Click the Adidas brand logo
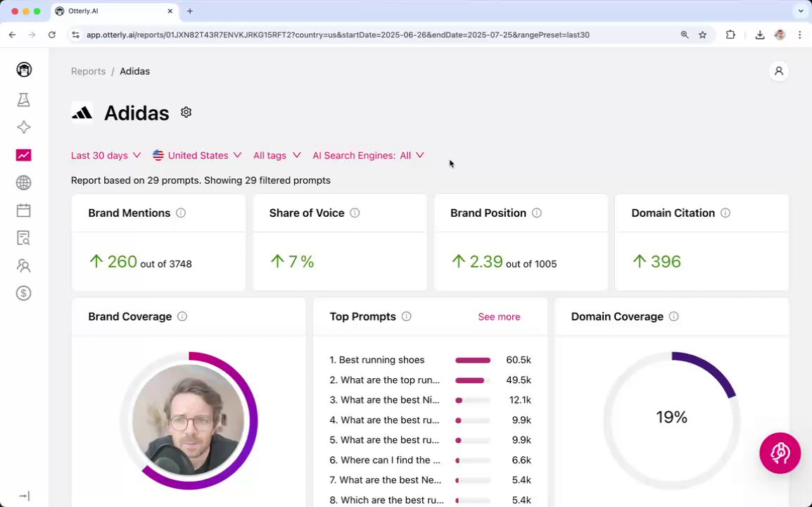 coord(82,113)
